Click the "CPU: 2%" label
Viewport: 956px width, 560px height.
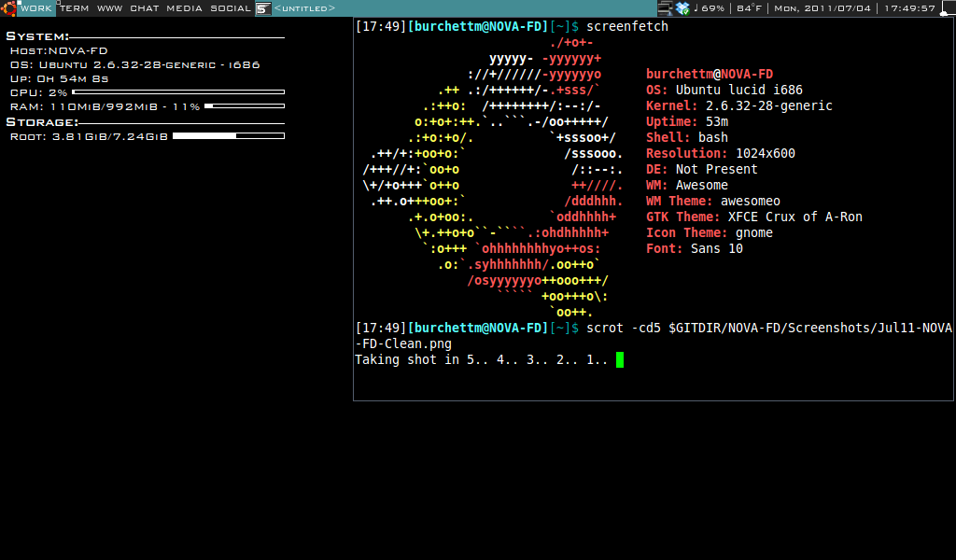[38, 92]
